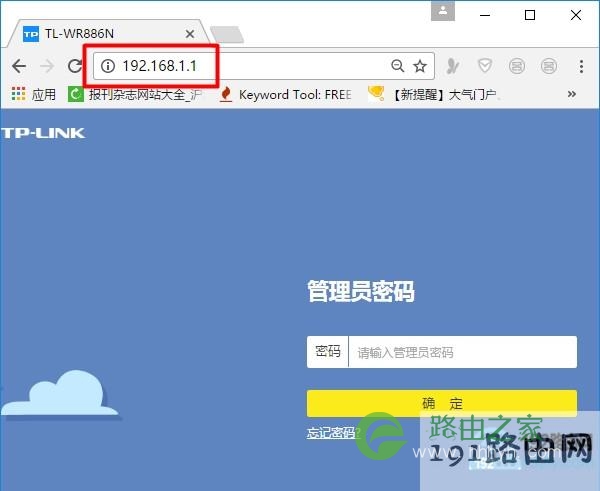Bookmark this page with the star

[x=420, y=66]
